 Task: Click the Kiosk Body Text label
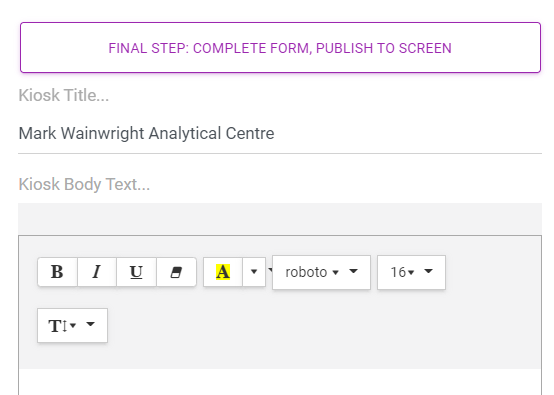(84, 184)
